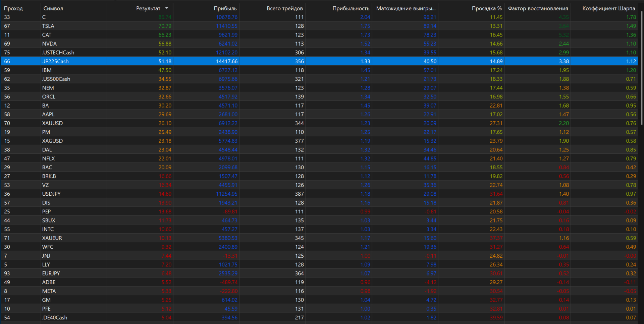Click the drawdown value 37.37 for XAUEUR
644x324 pixels.
coord(496,238)
